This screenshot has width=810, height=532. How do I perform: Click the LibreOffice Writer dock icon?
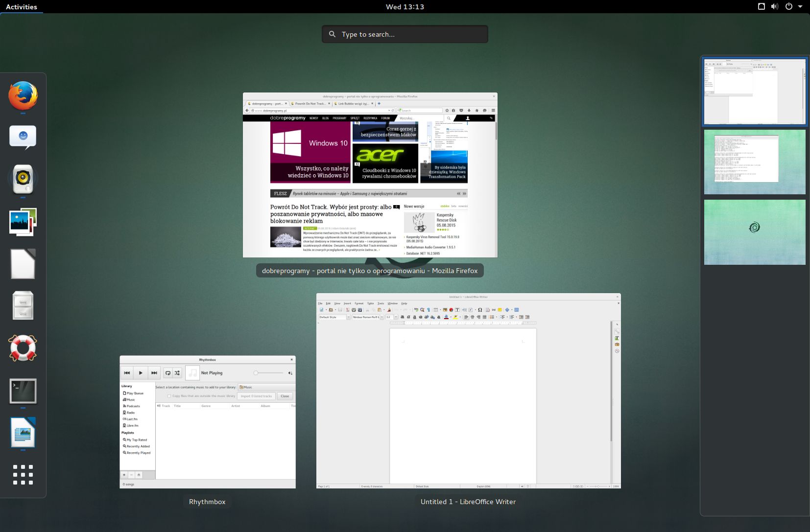click(23, 433)
